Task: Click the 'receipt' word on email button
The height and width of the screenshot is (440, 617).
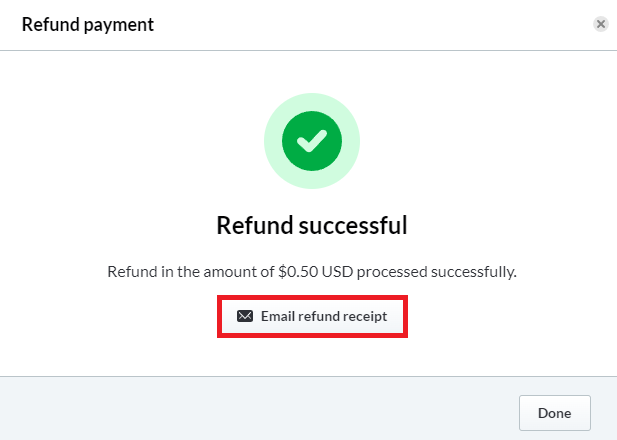Action: [365, 316]
